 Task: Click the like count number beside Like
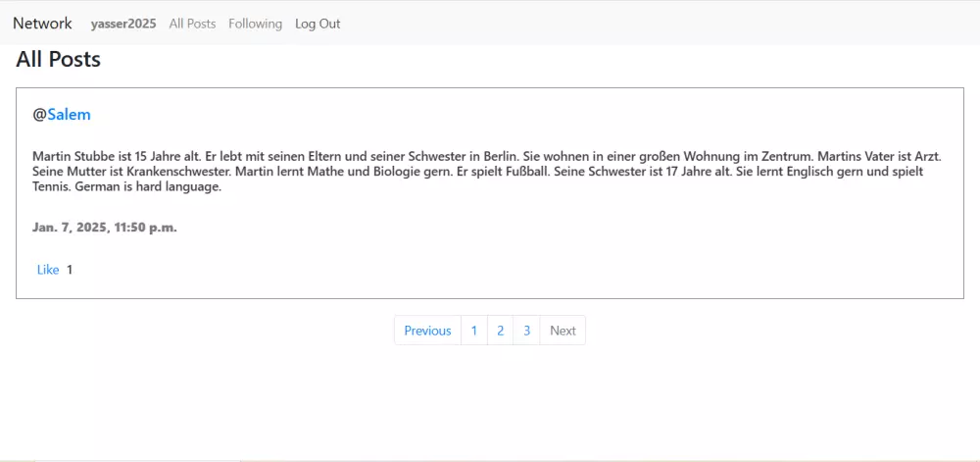70,270
